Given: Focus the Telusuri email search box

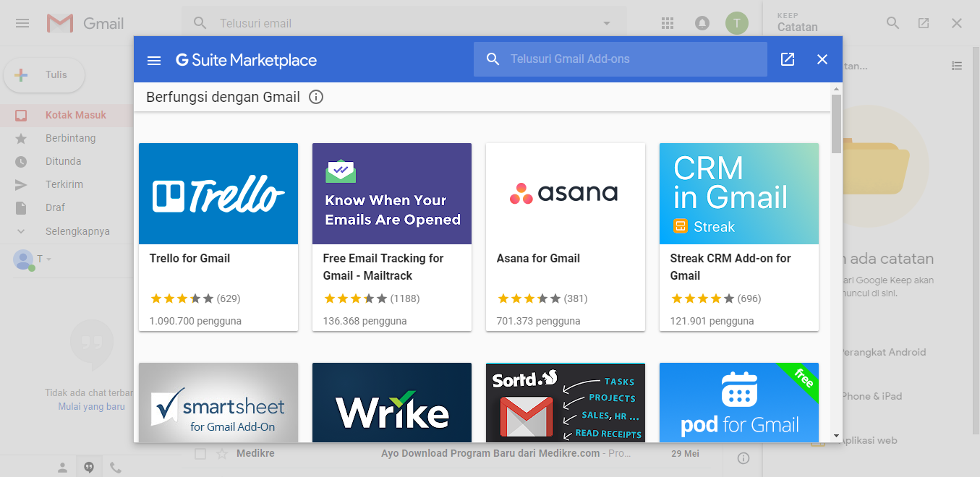Looking at the screenshot, I should click(x=405, y=23).
